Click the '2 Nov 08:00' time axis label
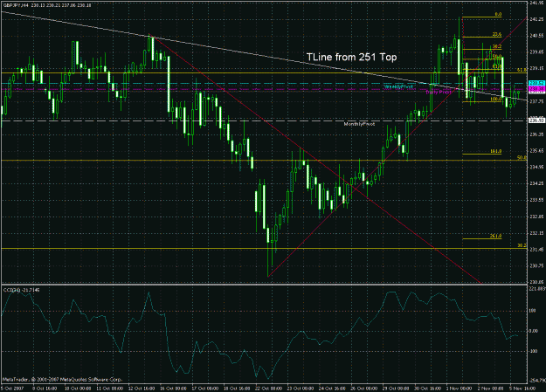The image size is (546, 392). tap(492, 389)
